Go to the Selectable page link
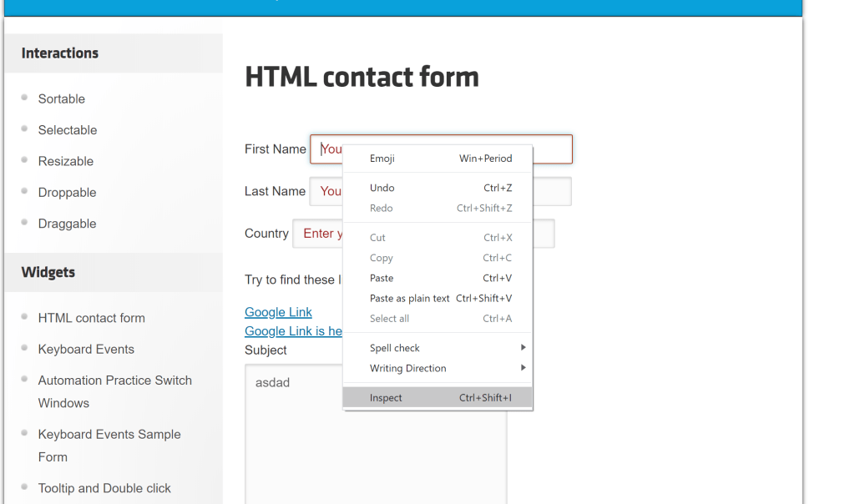This screenshot has width=855, height=504. (x=68, y=130)
